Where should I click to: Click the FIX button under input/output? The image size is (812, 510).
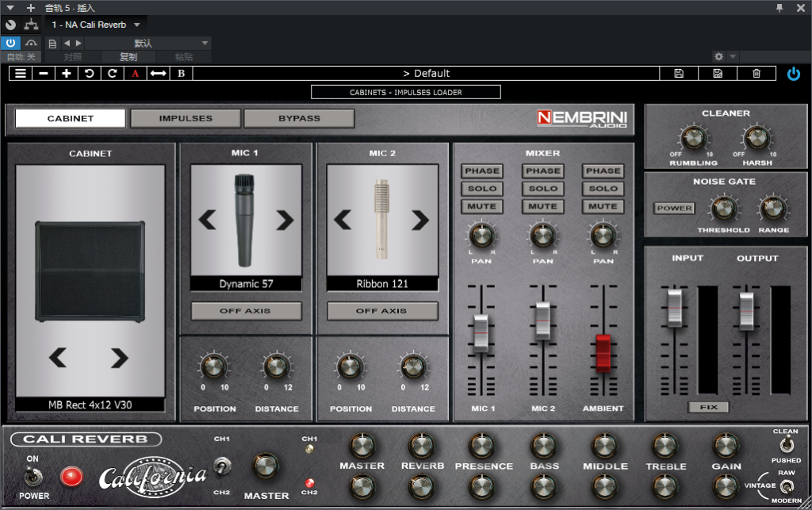point(708,408)
